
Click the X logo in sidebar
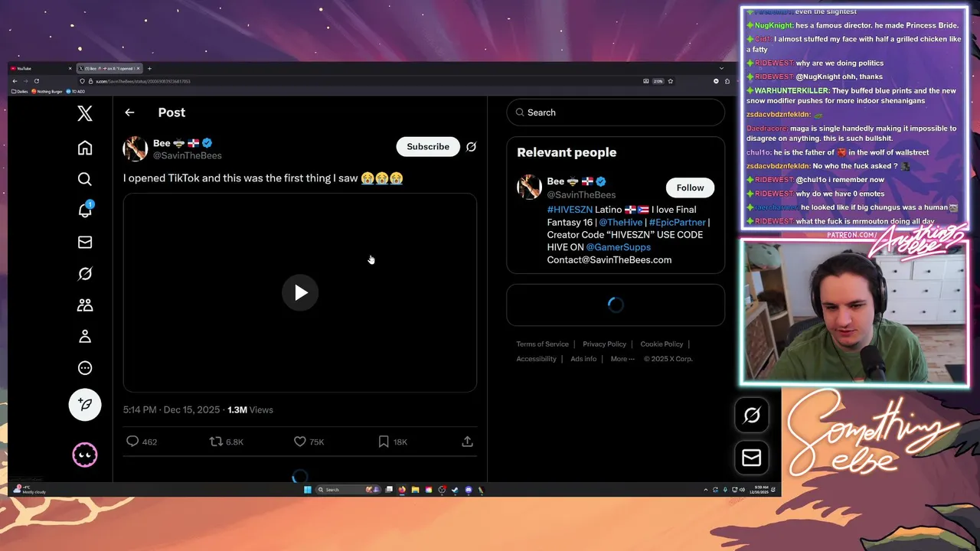tap(85, 113)
